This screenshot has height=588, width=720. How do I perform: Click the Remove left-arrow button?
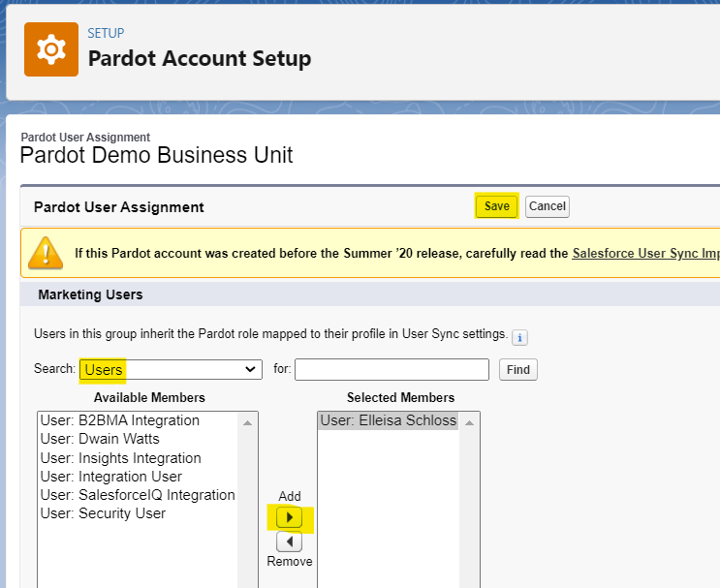click(x=289, y=542)
